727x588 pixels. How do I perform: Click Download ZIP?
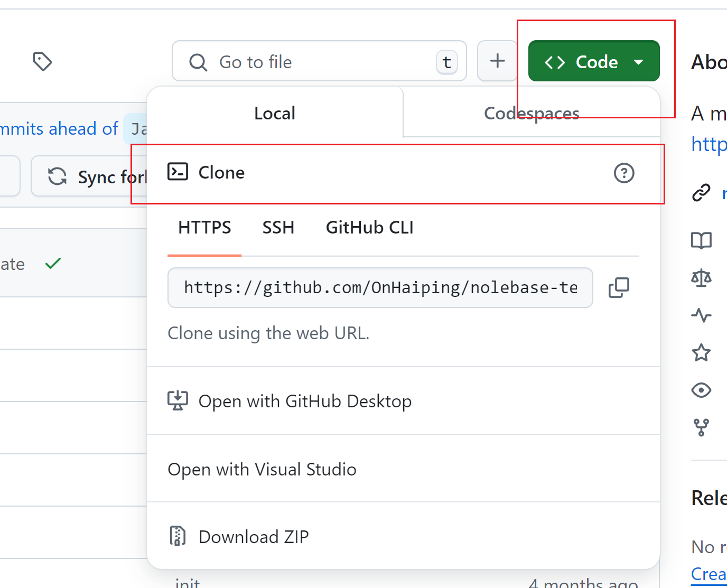(x=253, y=537)
